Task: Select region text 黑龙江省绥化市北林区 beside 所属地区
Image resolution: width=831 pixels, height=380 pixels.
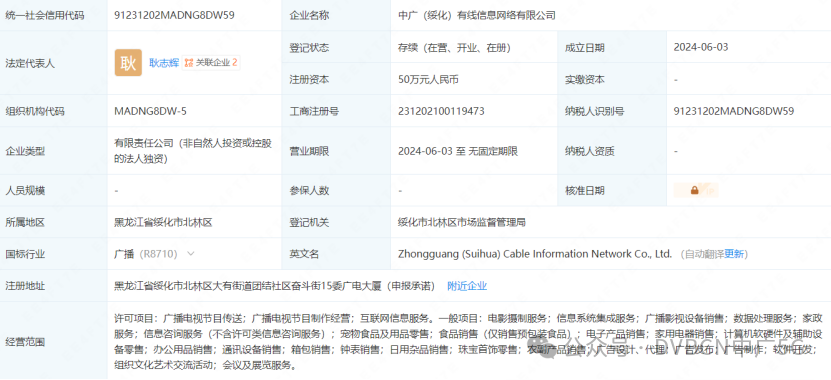Action: click(x=163, y=223)
